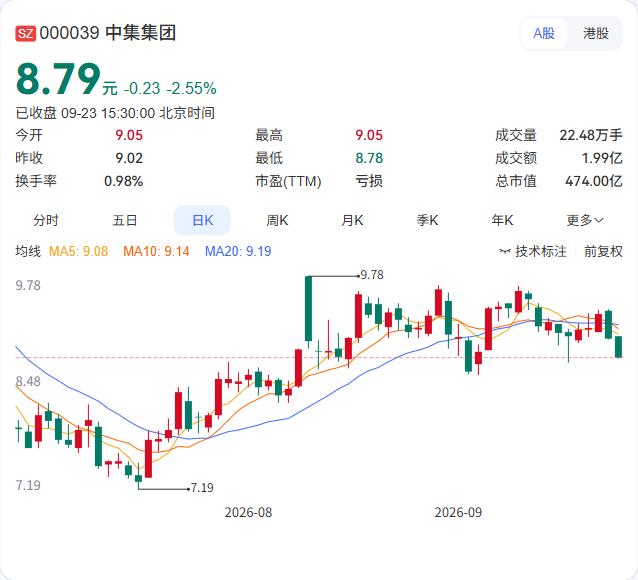Click the 均线 moving average label
This screenshot has height=580, width=638.
point(28,251)
